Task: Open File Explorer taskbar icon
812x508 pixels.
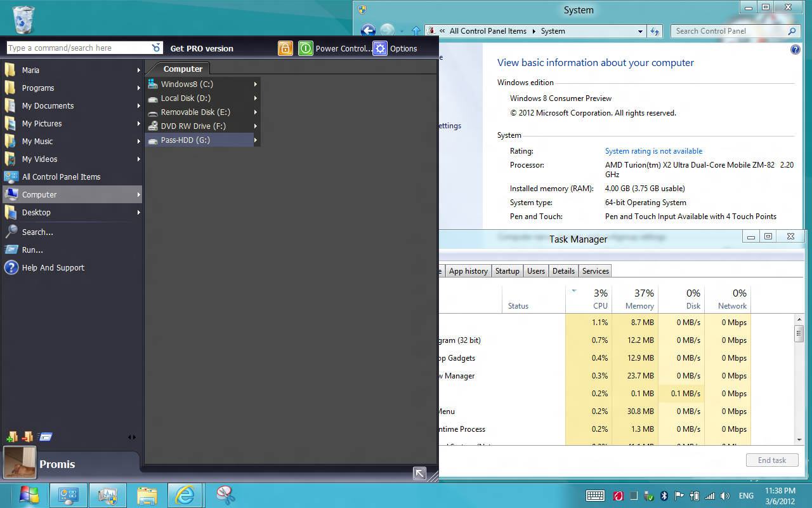Action: 147,495
